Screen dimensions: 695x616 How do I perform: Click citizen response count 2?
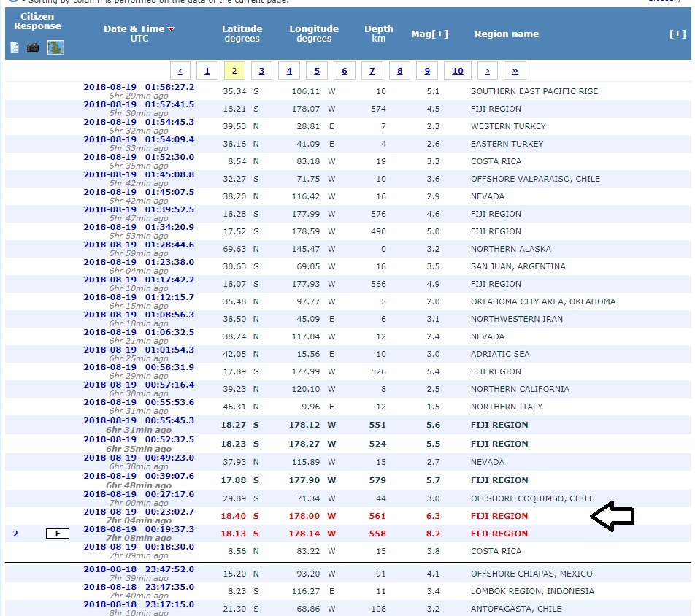[15, 534]
